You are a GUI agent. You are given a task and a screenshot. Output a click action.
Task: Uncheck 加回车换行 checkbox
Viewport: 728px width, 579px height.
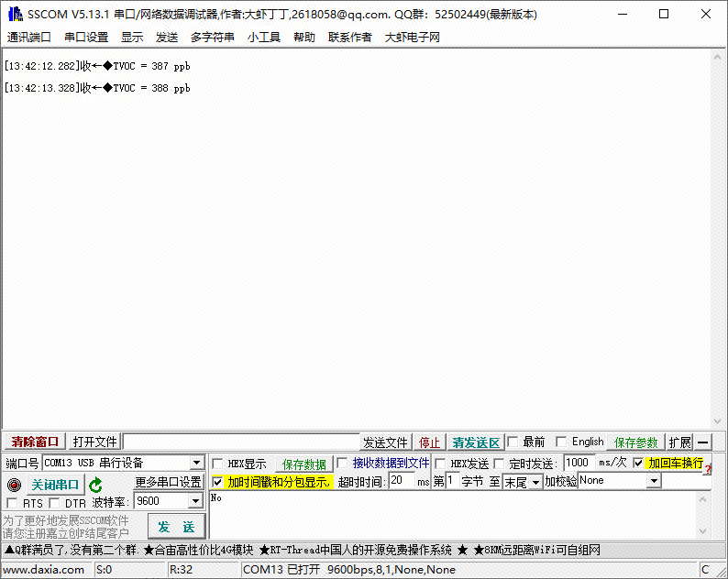(638, 463)
